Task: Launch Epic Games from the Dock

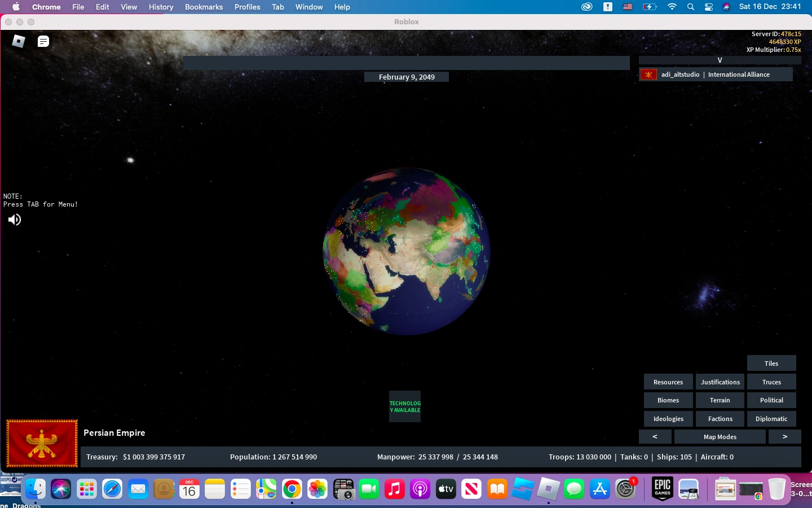Action: pos(661,489)
